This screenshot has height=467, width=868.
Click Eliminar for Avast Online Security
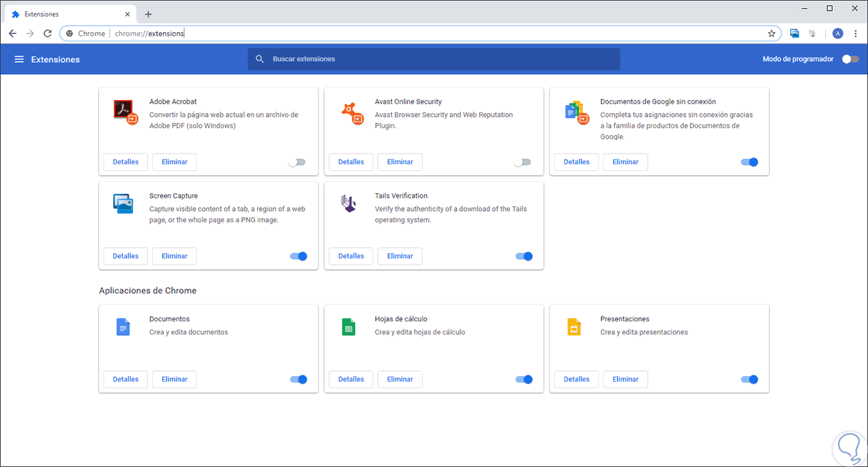[400, 162]
